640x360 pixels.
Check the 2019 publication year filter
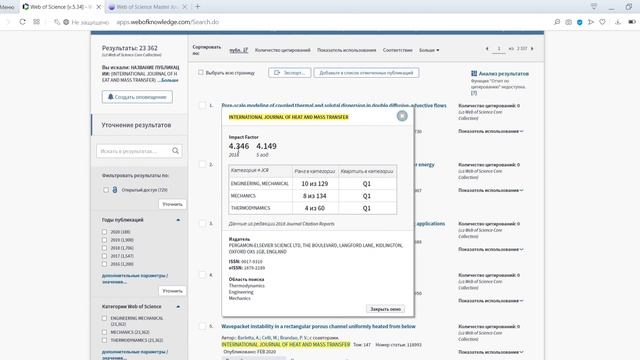[104, 240]
